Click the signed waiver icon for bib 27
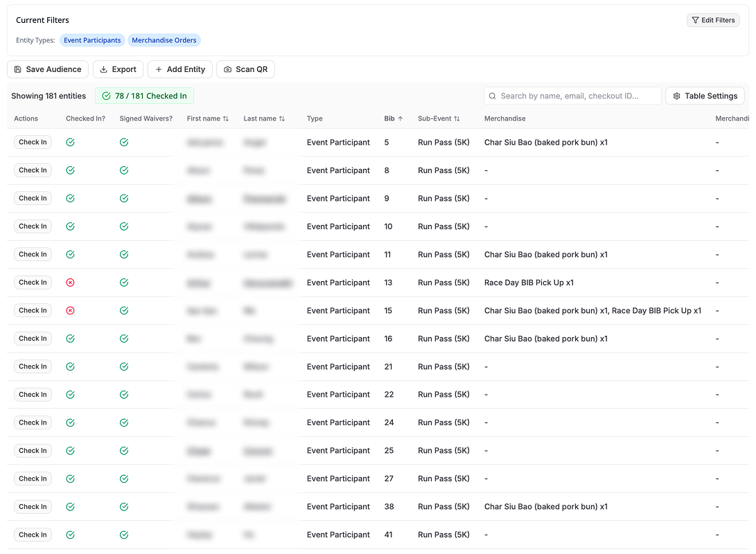 tap(124, 479)
